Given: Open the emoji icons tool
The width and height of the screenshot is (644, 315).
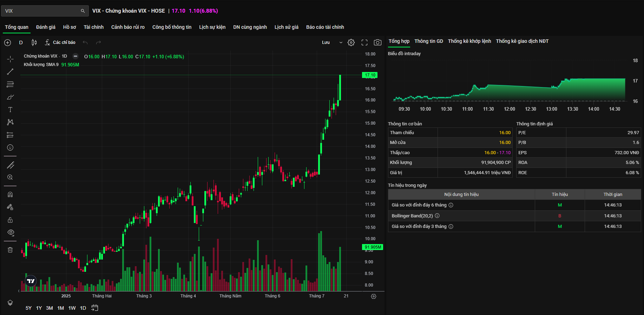Looking at the screenshot, I should (10, 147).
